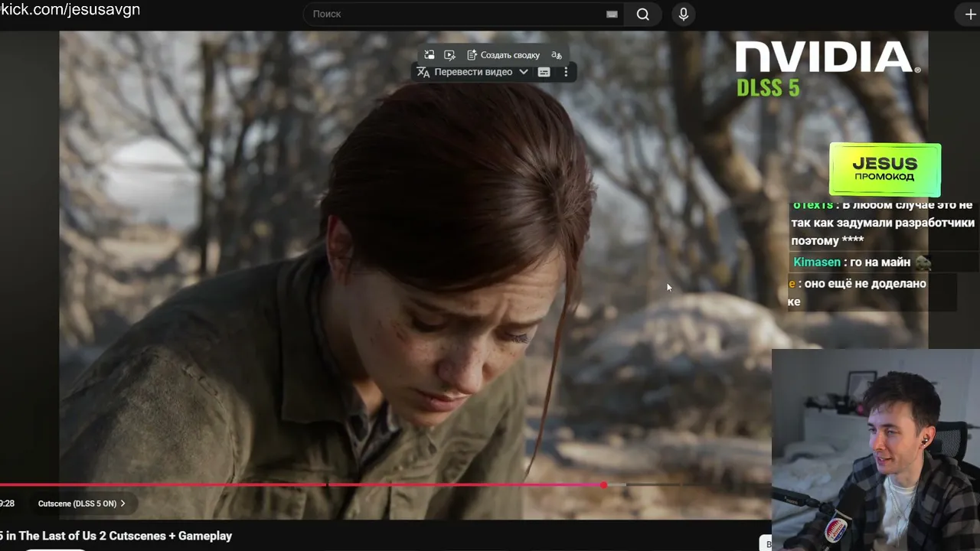Image resolution: width=980 pixels, height=551 pixels.
Task: Open the virtual keyboard in search box
Action: [x=612, y=14]
